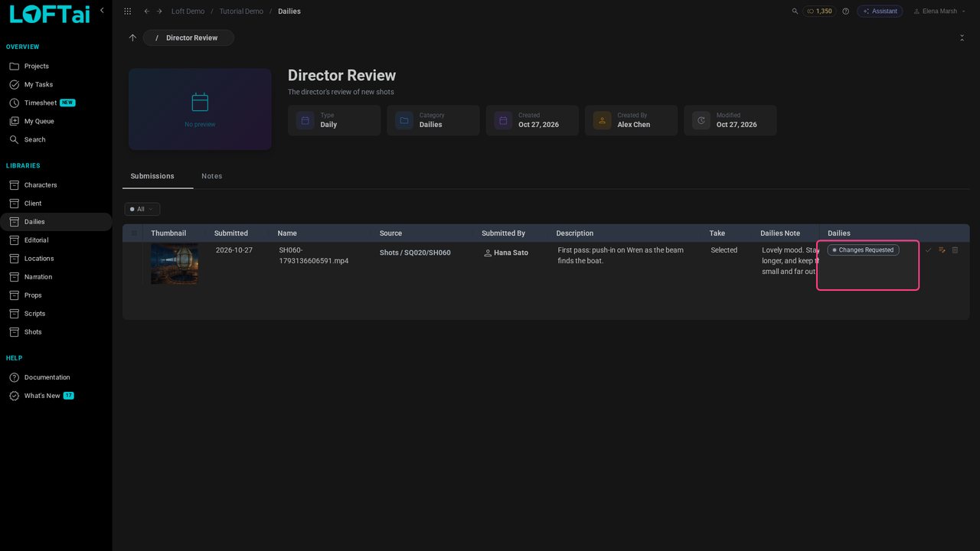Delete the SH060 submission

click(x=955, y=250)
